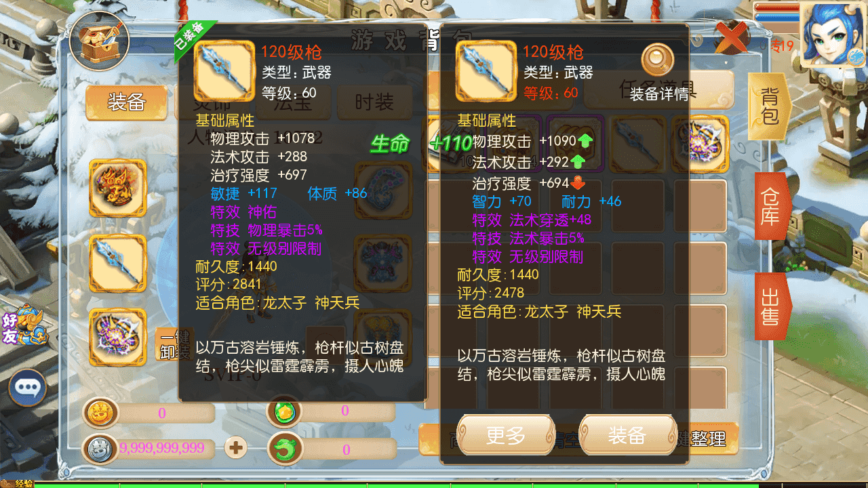The width and height of the screenshot is (868, 488).
Task: Switch to the 背包 side tab
Action: coord(769,106)
